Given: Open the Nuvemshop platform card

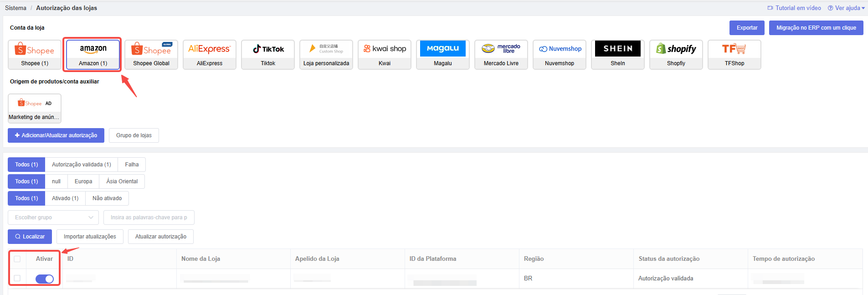Looking at the screenshot, I should tap(560, 55).
